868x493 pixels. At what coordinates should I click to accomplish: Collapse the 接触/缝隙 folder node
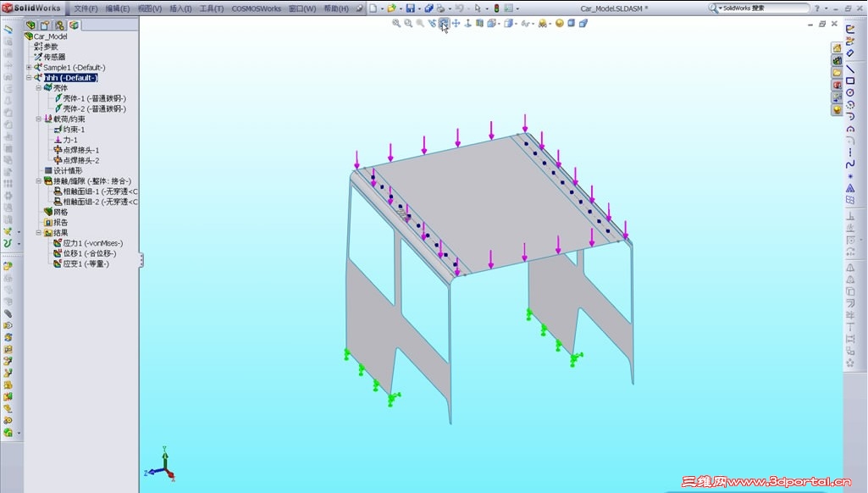coord(39,181)
